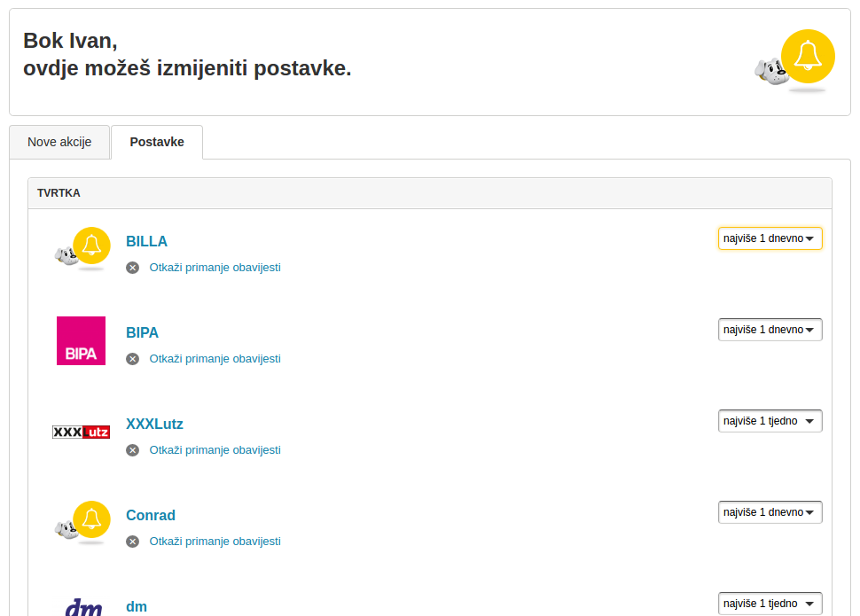Viewport: 860px width, 616px height.
Task: Open BILLA's 'najviše 1 dnevno' frequency dropdown
Action: tap(769, 238)
